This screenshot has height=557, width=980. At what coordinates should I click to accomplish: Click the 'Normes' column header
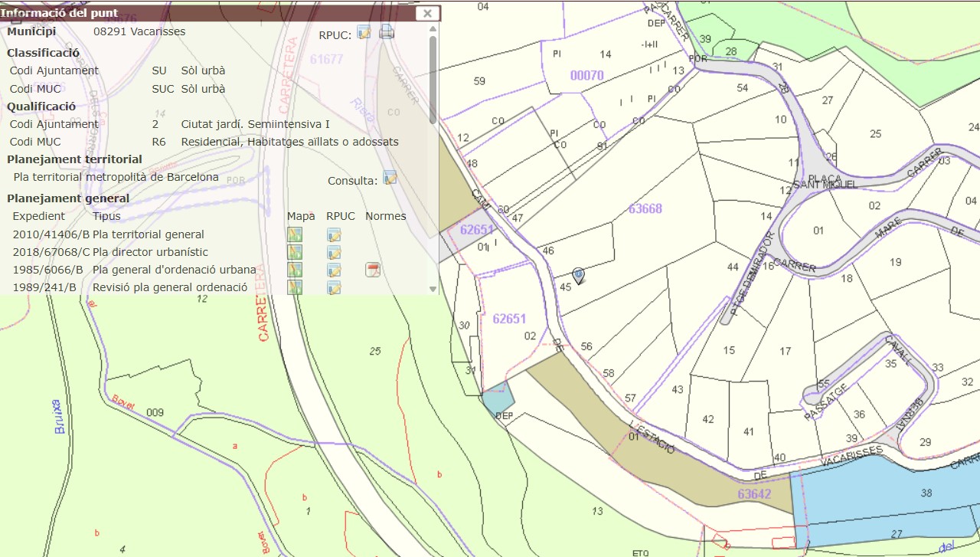pyautogui.click(x=385, y=216)
